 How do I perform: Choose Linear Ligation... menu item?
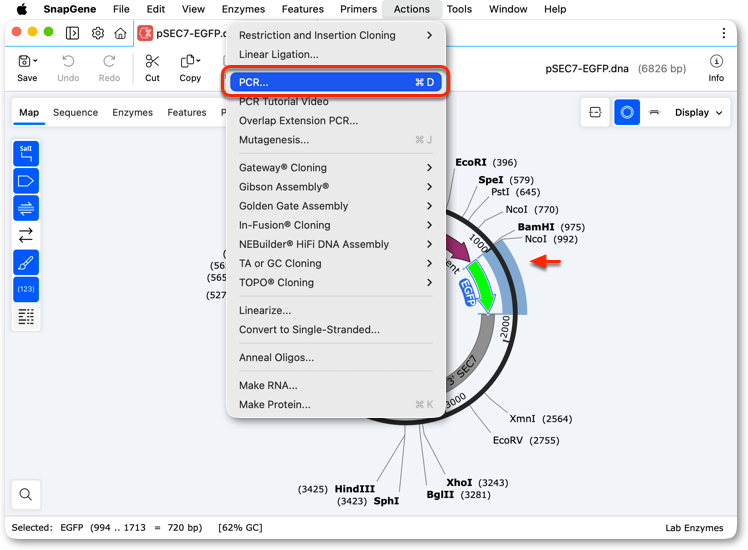336,54
